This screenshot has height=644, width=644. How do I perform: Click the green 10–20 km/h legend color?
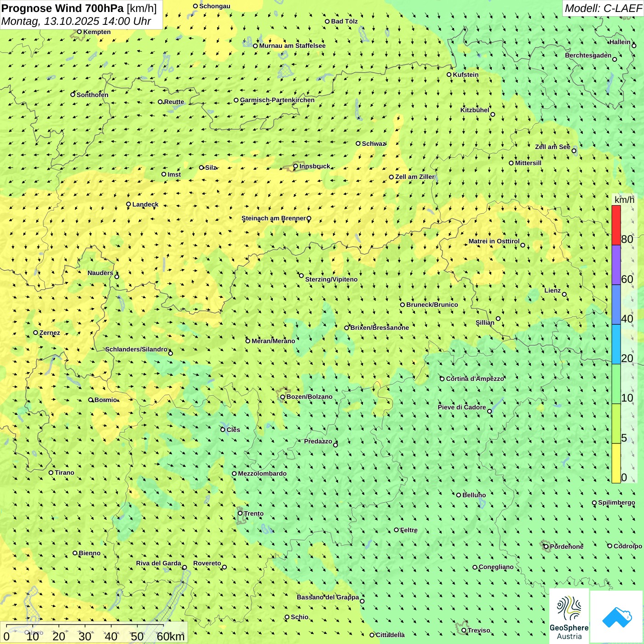point(616,384)
